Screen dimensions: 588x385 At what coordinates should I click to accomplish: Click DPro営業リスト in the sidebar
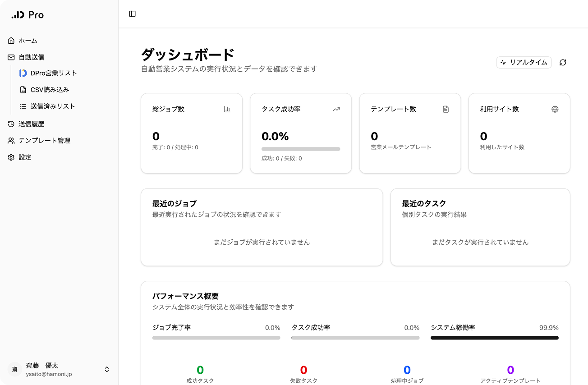pyautogui.click(x=53, y=73)
